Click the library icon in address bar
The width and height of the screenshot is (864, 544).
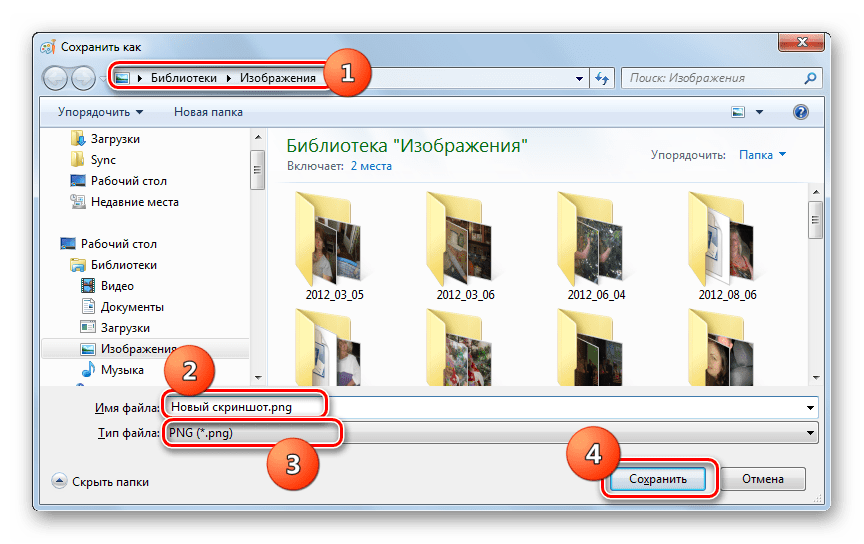click(122, 78)
